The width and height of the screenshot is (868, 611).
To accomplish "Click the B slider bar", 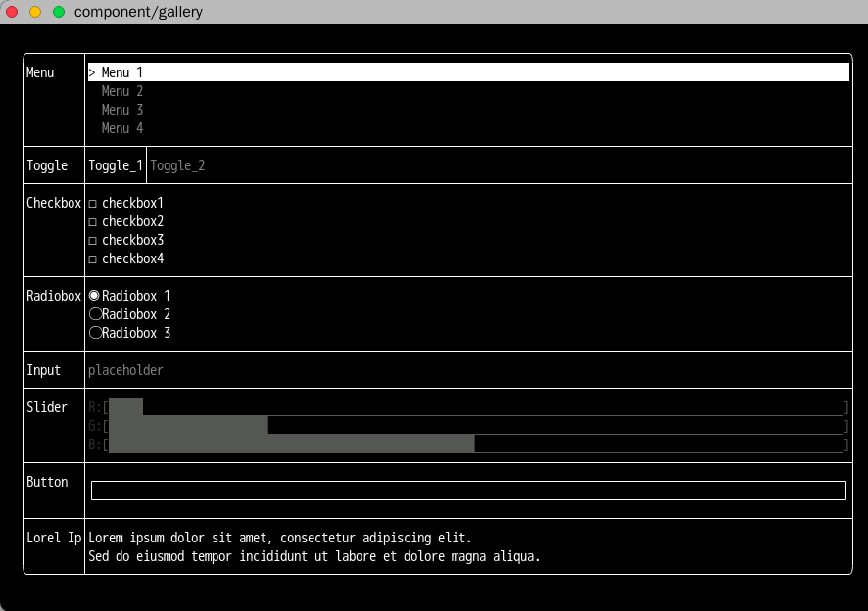I will click(x=475, y=444).
